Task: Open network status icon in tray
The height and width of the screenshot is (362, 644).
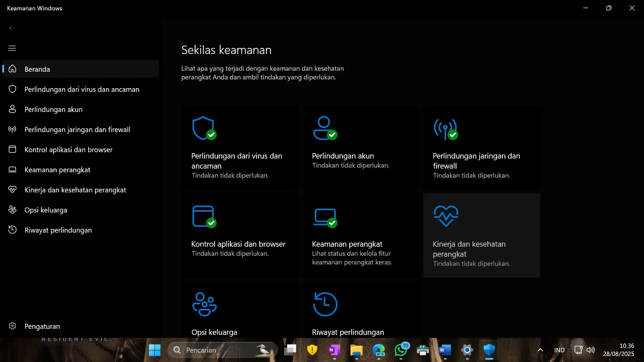Action: tap(578, 350)
